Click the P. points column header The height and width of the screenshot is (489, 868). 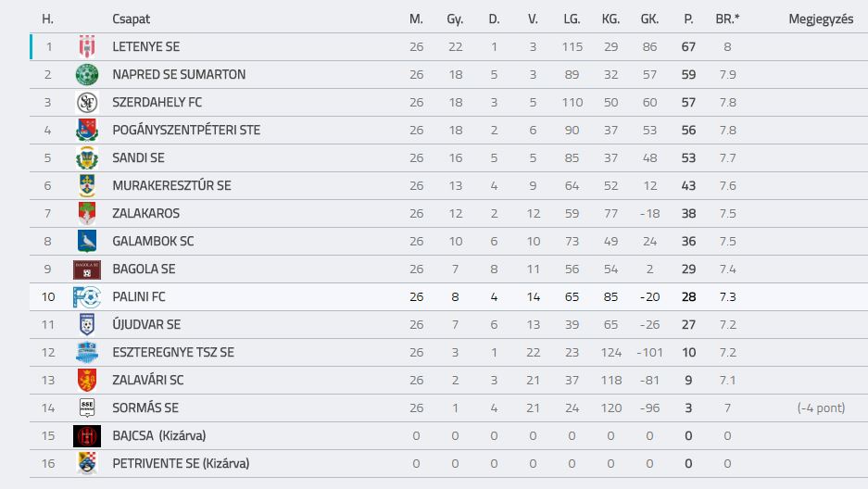[688, 19]
